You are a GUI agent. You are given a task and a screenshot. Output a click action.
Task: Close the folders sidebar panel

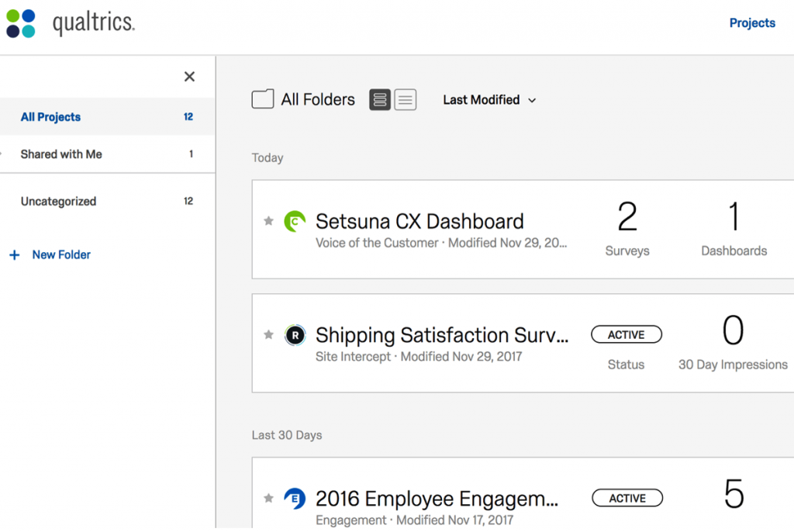coord(189,76)
